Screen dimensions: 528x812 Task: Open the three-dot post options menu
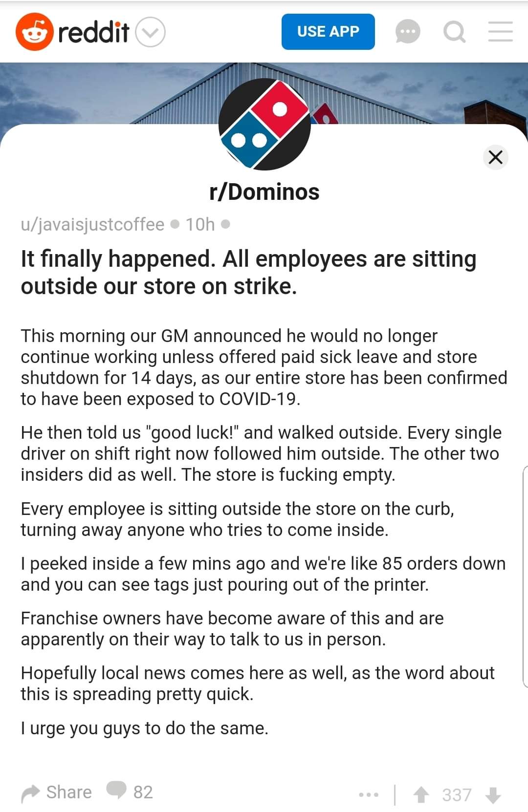368,795
